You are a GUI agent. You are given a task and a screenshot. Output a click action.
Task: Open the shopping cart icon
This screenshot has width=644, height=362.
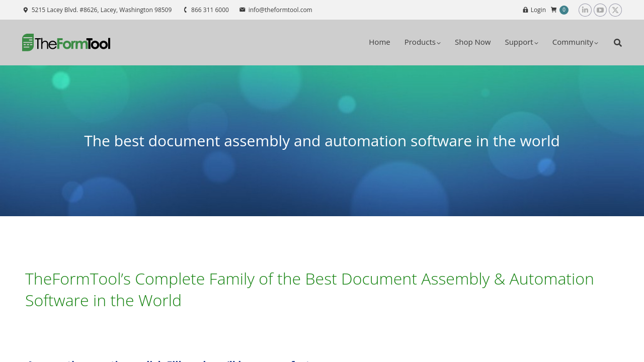coord(553,10)
